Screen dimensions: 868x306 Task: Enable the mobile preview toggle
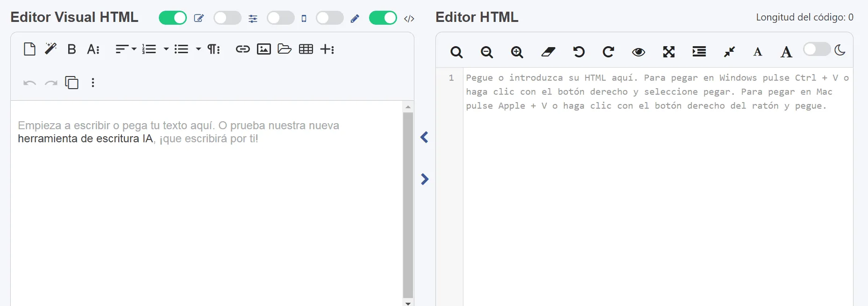(x=281, y=18)
